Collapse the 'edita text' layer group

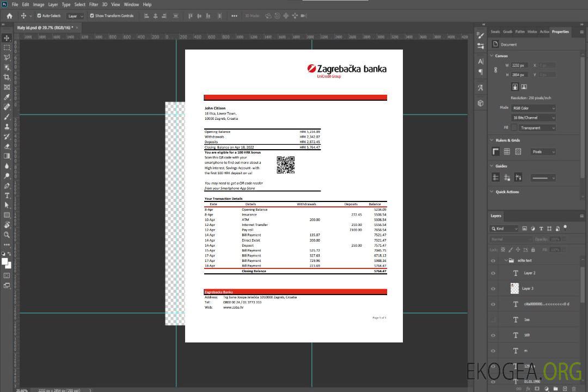tap(506, 260)
